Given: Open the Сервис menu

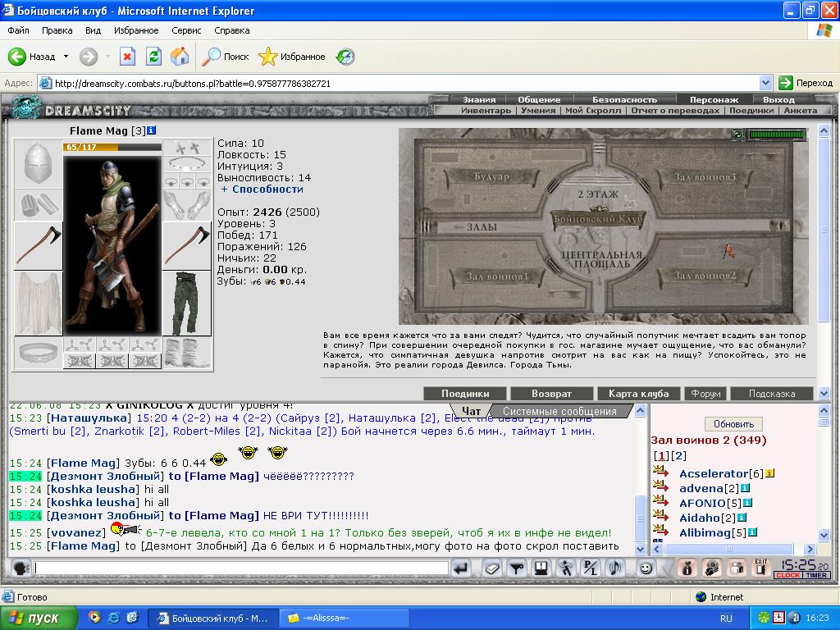Looking at the screenshot, I should [186, 30].
